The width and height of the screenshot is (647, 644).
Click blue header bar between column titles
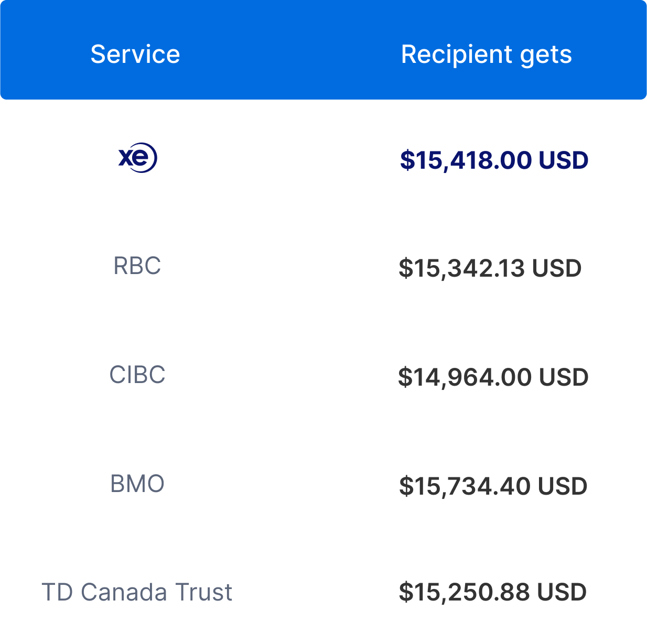pyautogui.click(x=291, y=54)
